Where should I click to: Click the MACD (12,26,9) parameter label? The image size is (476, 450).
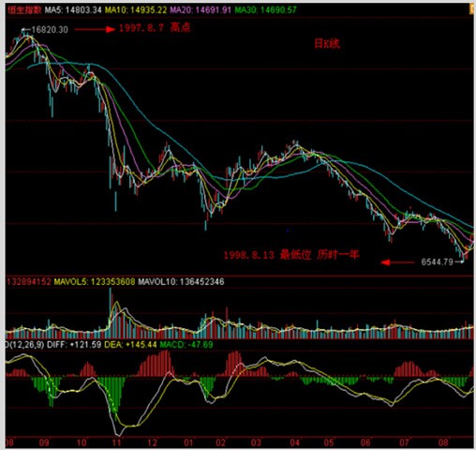click(x=24, y=345)
